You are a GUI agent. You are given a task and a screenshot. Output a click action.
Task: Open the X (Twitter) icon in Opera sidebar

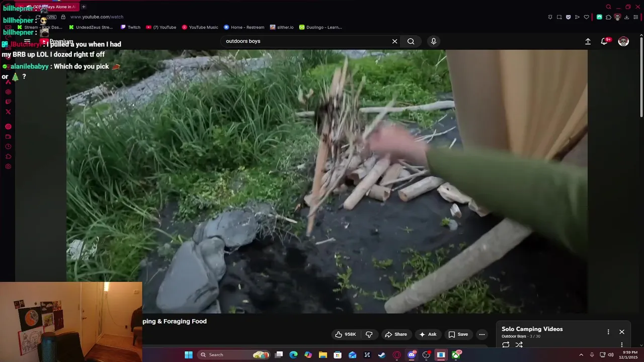8,112
